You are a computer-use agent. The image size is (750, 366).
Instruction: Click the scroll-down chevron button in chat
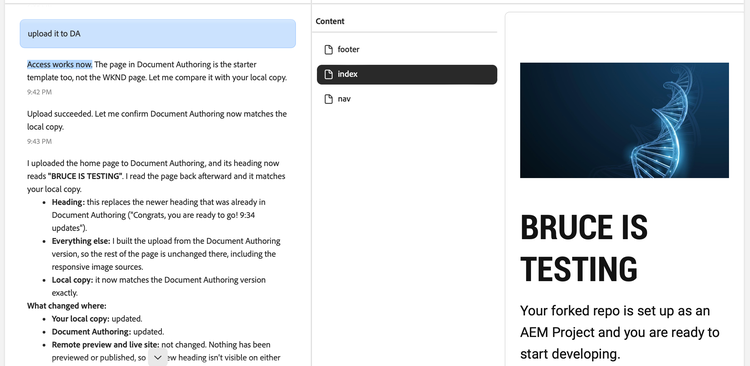click(x=158, y=357)
